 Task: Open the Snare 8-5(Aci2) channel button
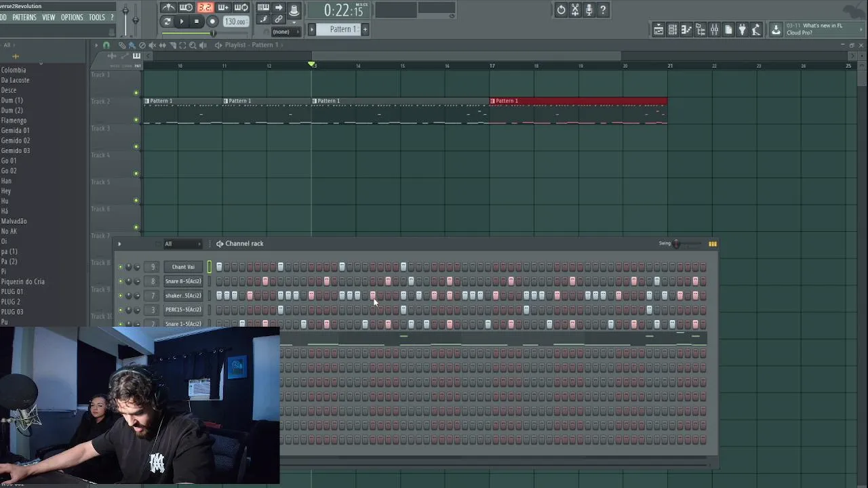[x=183, y=281]
